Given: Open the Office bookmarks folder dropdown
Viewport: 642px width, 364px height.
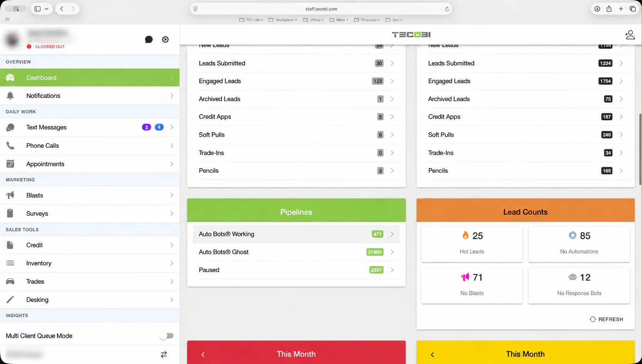Looking at the screenshot, I should coord(313,20).
